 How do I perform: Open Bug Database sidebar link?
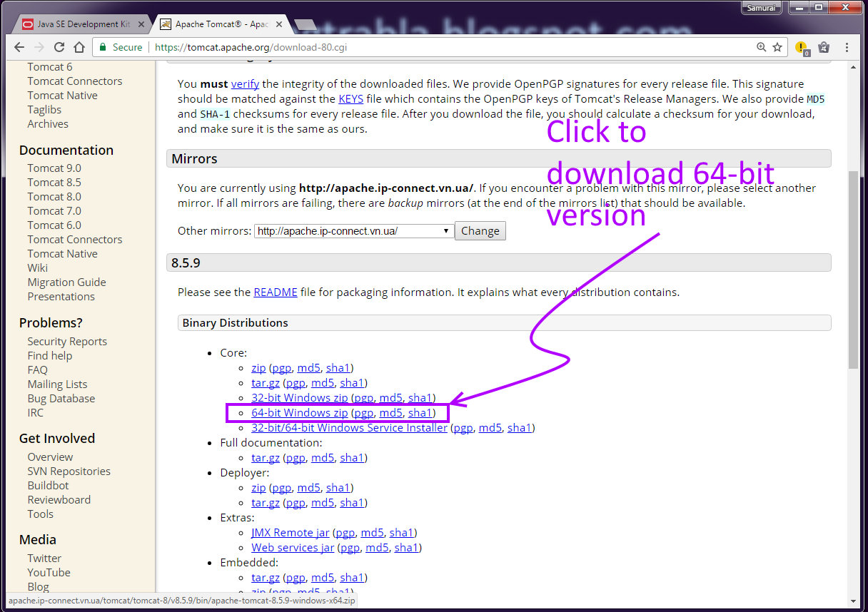pyautogui.click(x=61, y=399)
